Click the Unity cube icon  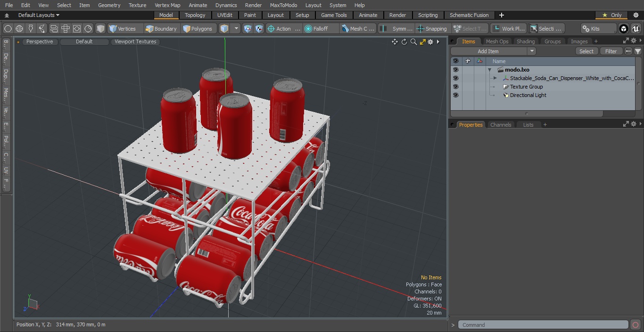click(624, 29)
